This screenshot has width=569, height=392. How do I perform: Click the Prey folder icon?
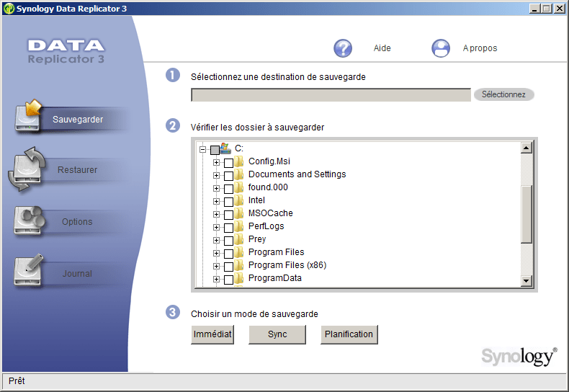(x=239, y=239)
